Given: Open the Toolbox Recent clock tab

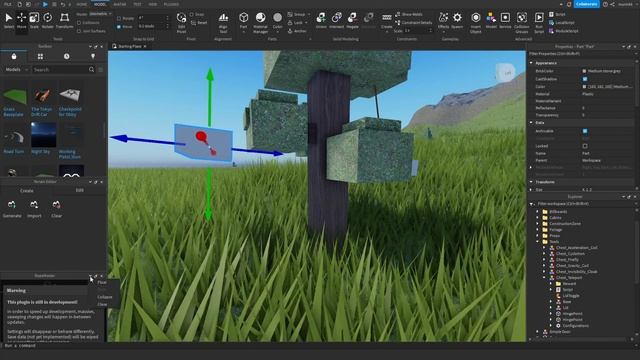Looking at the screenshot, I should [x=67, y=56].
